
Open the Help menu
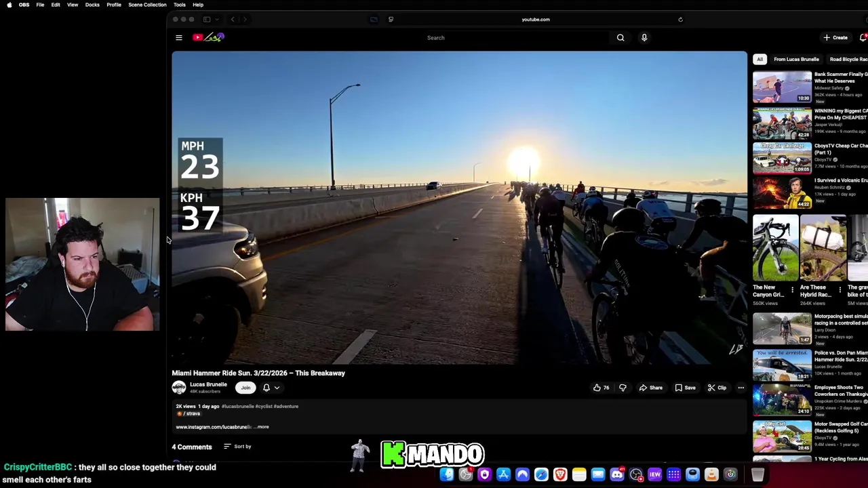coord(198,5)
